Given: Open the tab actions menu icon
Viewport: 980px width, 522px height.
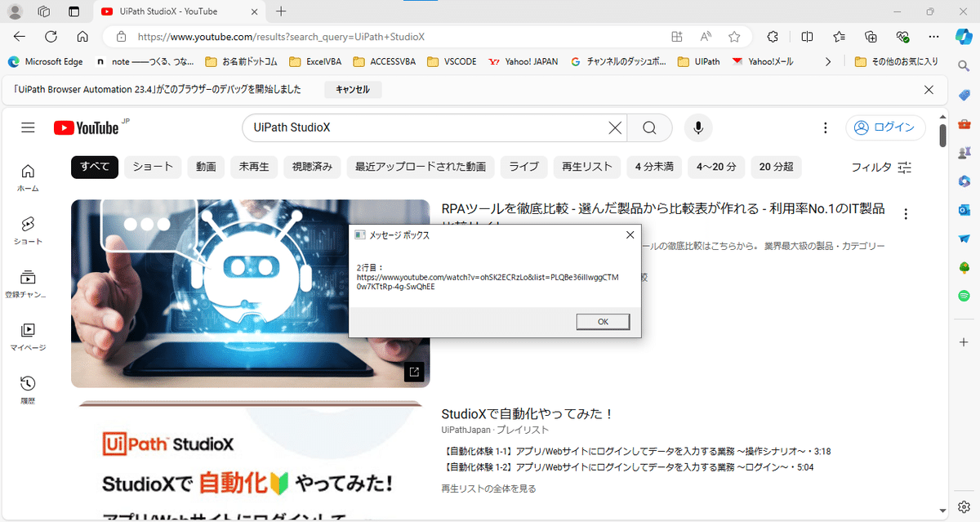Looking at the screenshot, I should 73,11.
